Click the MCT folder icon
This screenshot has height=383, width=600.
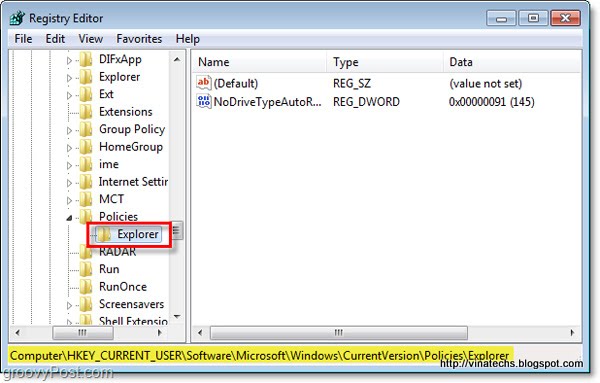[86, 199]
